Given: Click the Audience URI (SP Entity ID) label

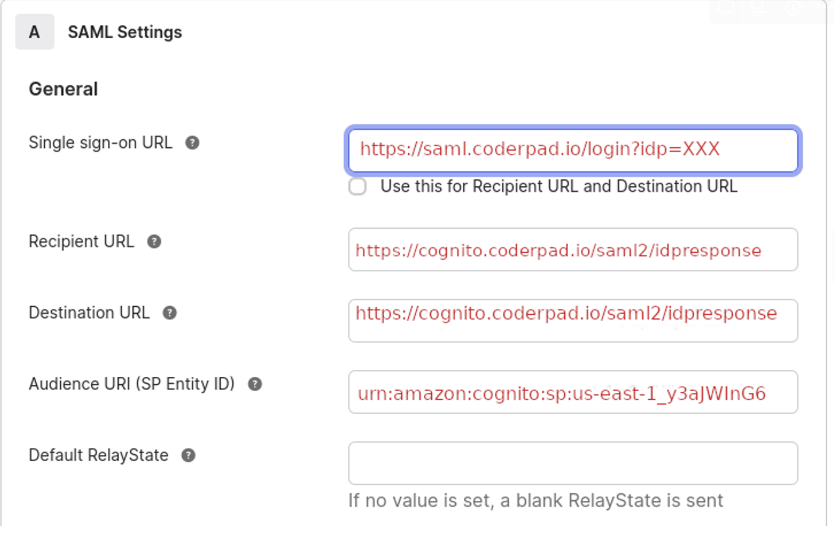Looking at the screenshot, I should [x=131, y=383].
